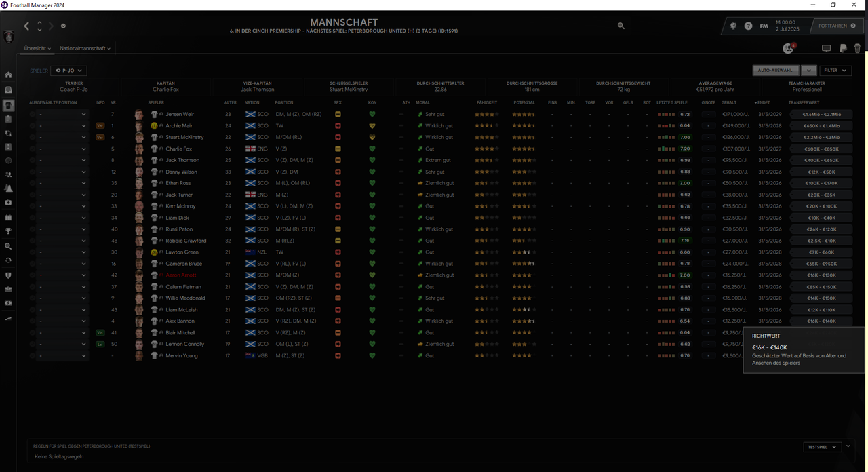The image size is (868, 472).
Task: Open the help question mark icon
Action: point(748,26)
